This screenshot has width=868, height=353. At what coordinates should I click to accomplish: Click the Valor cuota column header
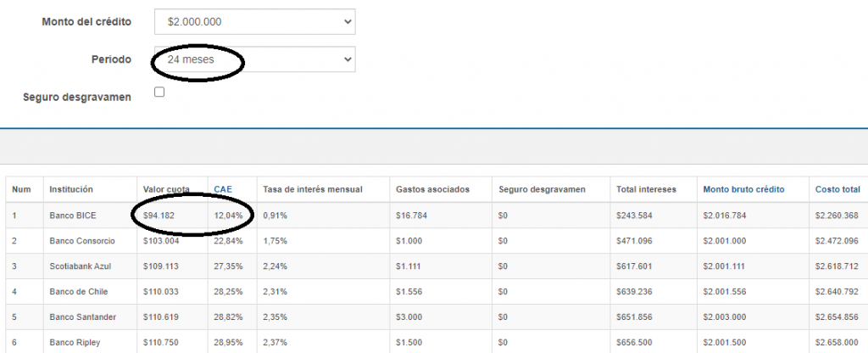[166, 189]
